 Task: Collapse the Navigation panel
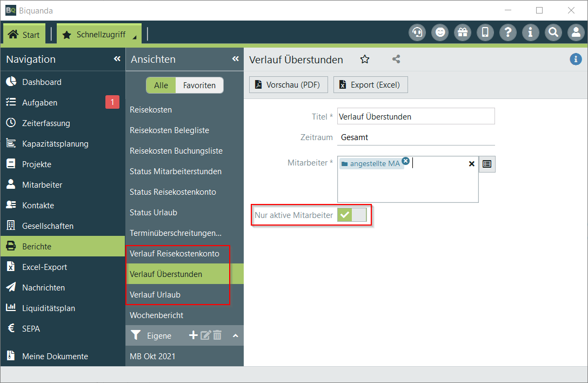(x=117, y=59)
